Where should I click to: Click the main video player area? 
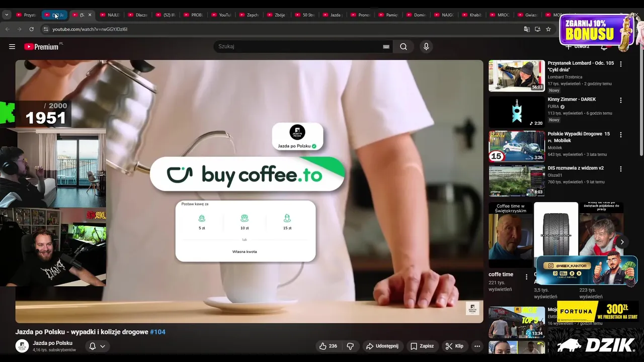249,192
